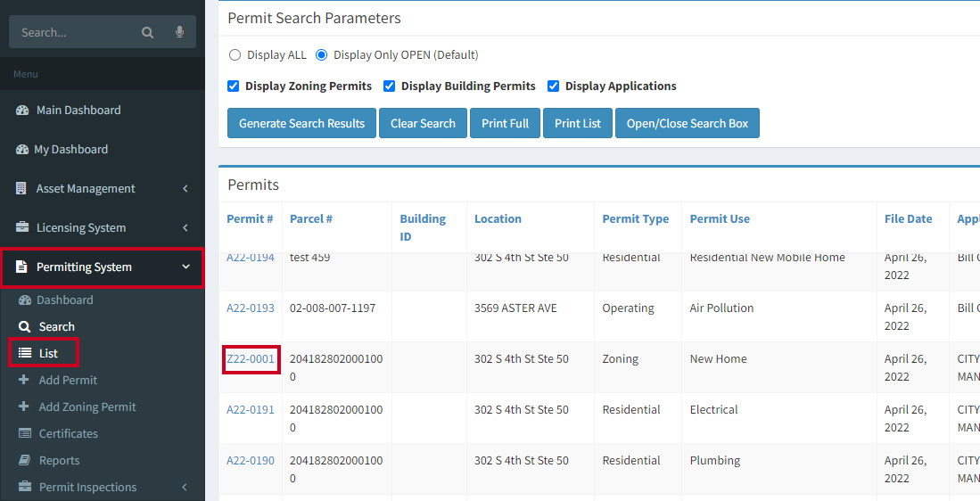Viewport: 980px width, 501px height.
Task: Click the Certificates card icon
Action: pos(25,433)
